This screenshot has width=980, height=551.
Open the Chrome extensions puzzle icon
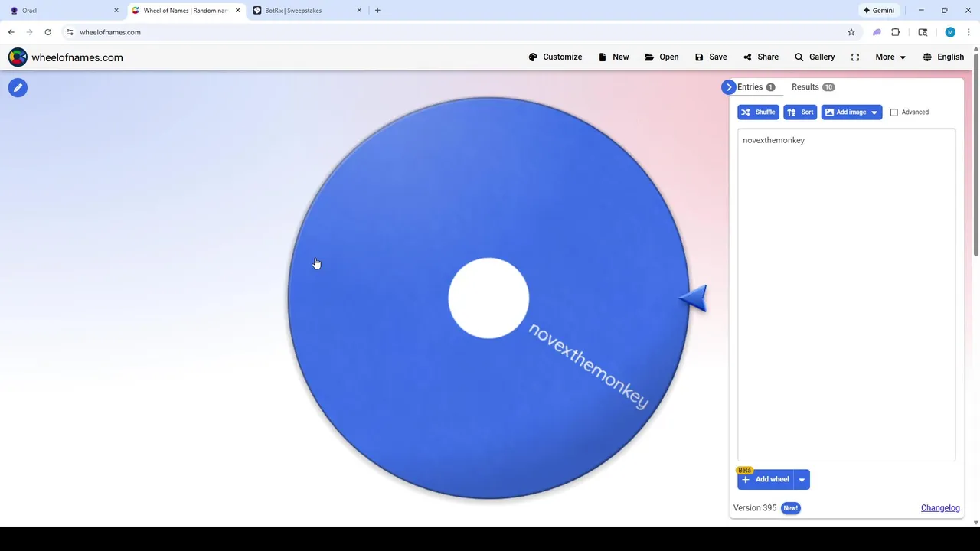[896, 32]
